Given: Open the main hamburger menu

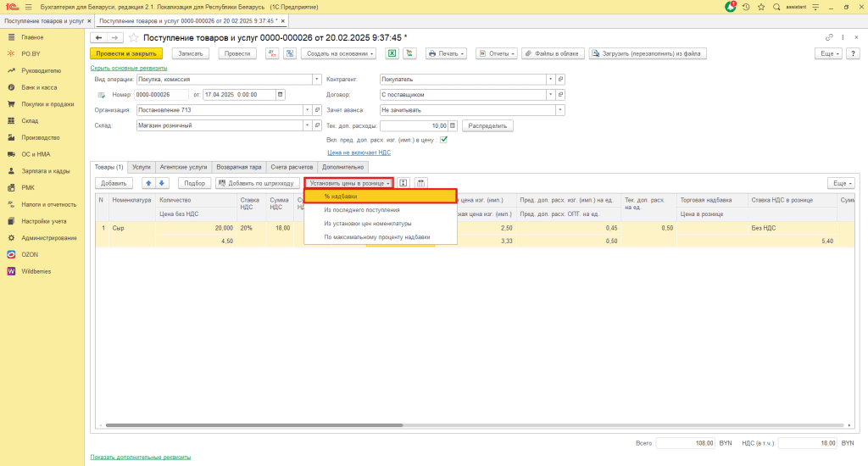Looking at the screenshot, I should click(28, 7).
